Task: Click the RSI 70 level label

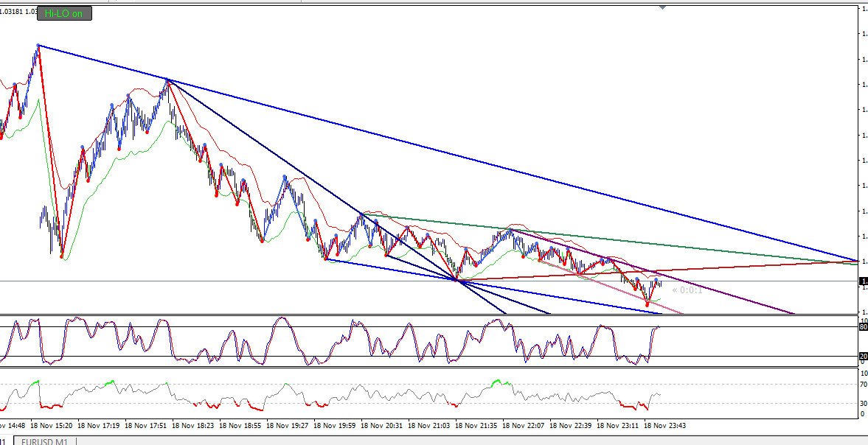Action: click(x=863, y=384)
